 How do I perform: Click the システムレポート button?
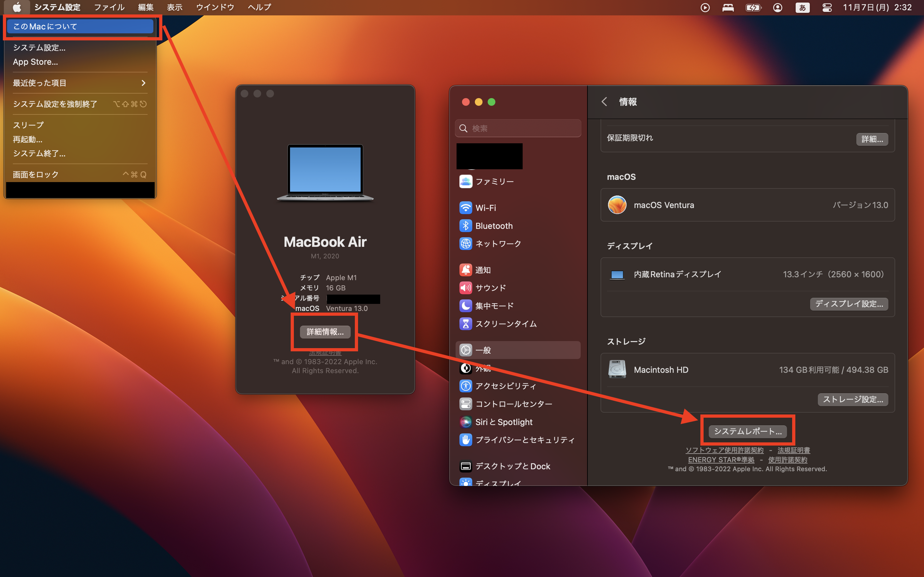(747, 431)
